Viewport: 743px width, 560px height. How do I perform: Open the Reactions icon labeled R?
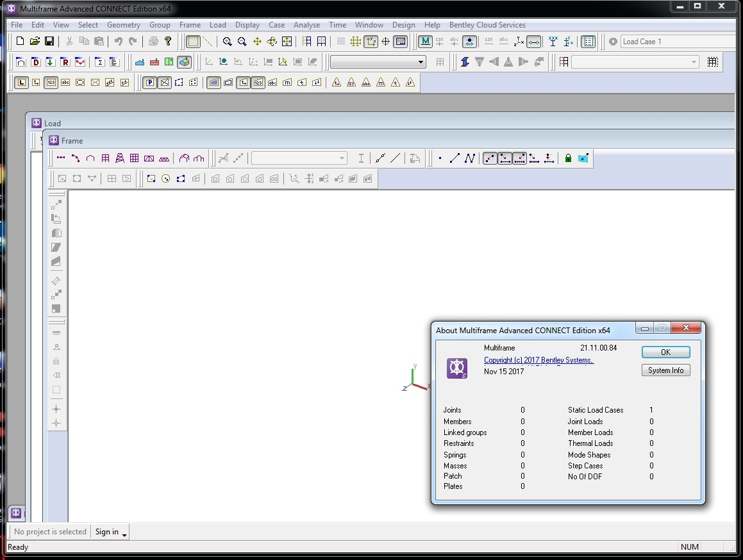pos(65,62)
